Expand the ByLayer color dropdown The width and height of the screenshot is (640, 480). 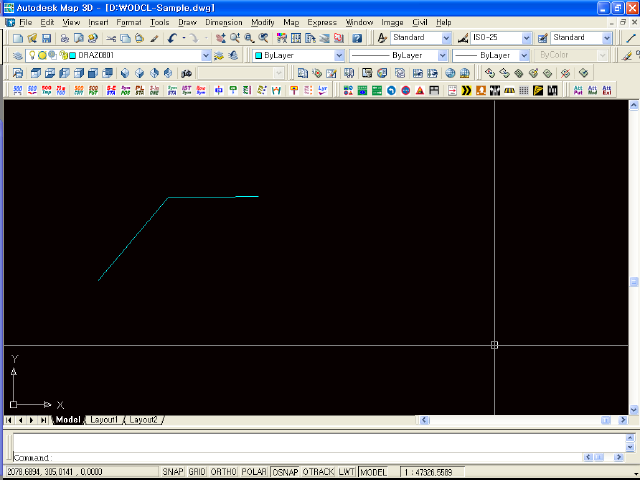[x=339, y=56]
